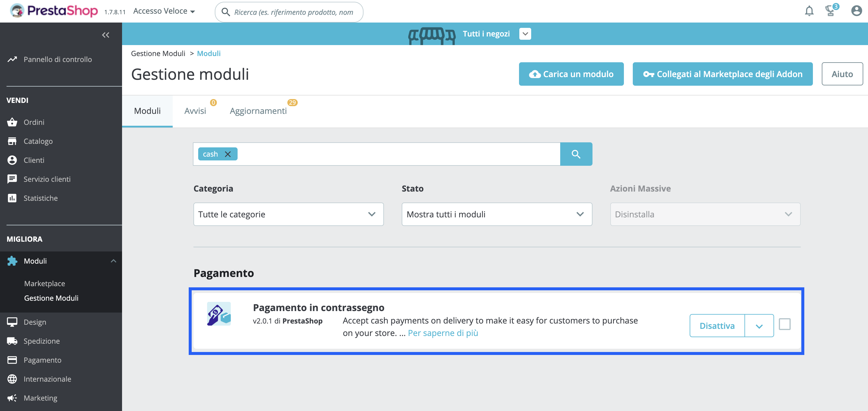The image size is (868, 411).
Task: Run the module search with magnifier button
Action: point(576,154)
